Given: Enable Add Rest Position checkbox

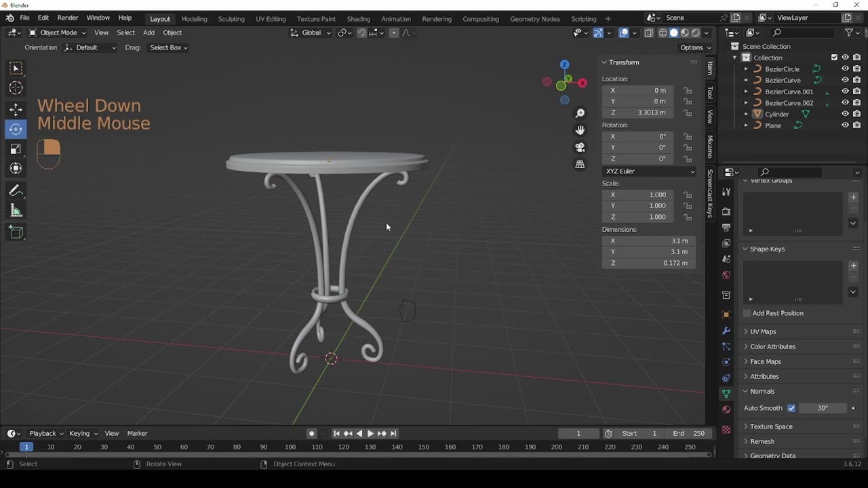Looking at the screenshot, I should [747, 313].
